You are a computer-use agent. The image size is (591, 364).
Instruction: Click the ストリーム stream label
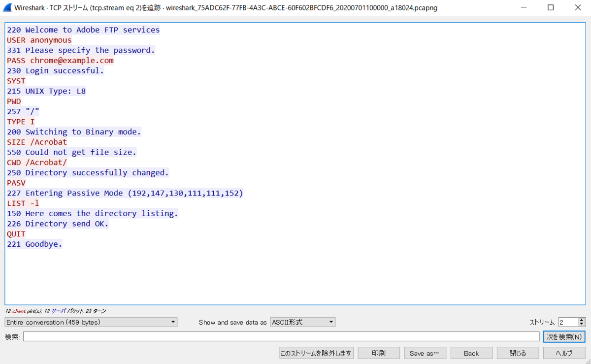pyautogui.click(x=542, y=323)
